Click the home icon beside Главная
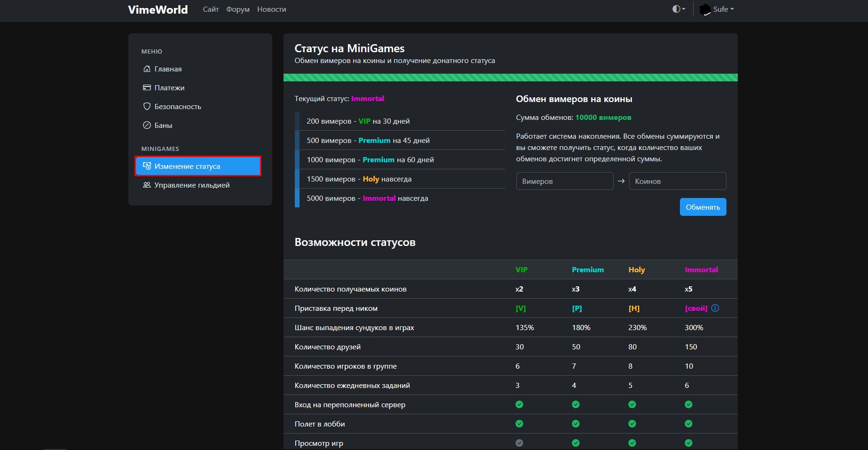Image resolution: width=868 pixels, height=450 pixels. pyautogui.click(x=147, y=69)
